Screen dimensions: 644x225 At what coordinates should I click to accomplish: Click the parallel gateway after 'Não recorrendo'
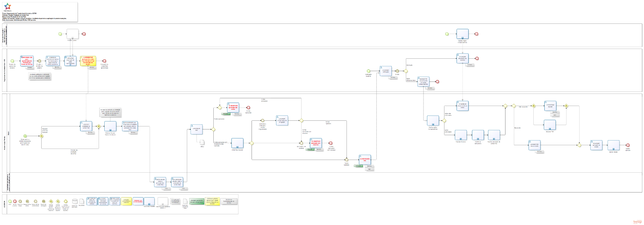click(533, 106)
